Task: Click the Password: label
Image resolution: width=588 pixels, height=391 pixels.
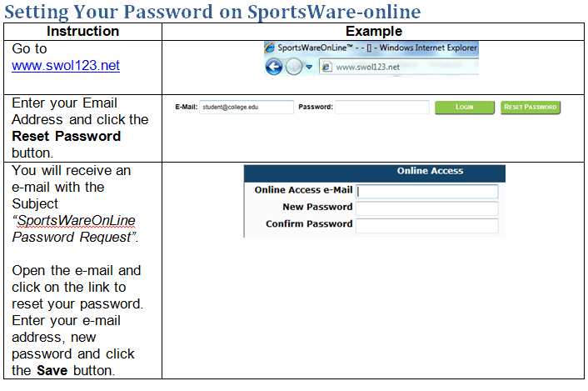Action: (316, 107)
